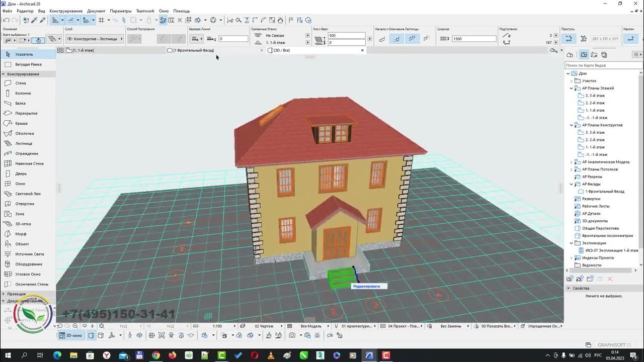Open the Документ menu
This screenshot has height=362, width=644.
pyautogui.click(x=96, y=11)
